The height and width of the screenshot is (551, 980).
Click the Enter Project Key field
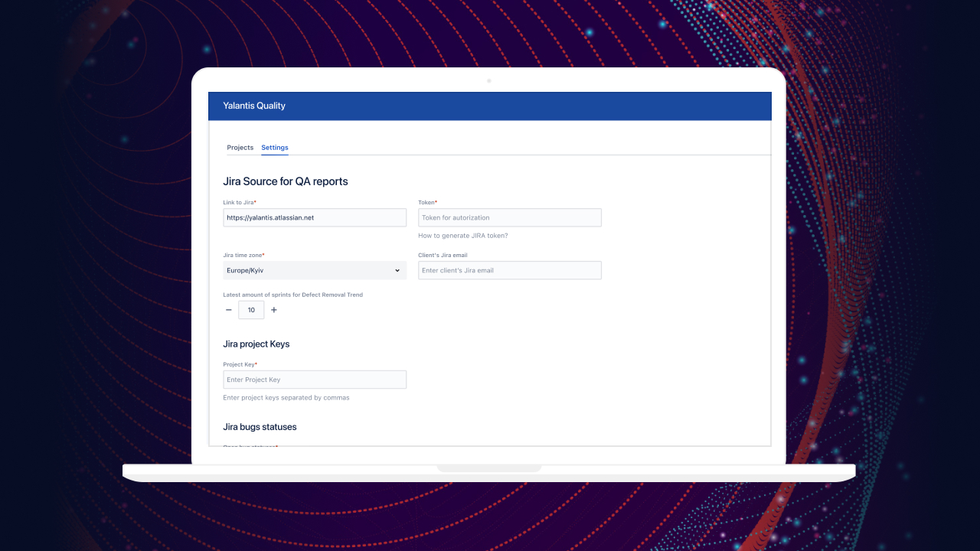pos(314,380)
